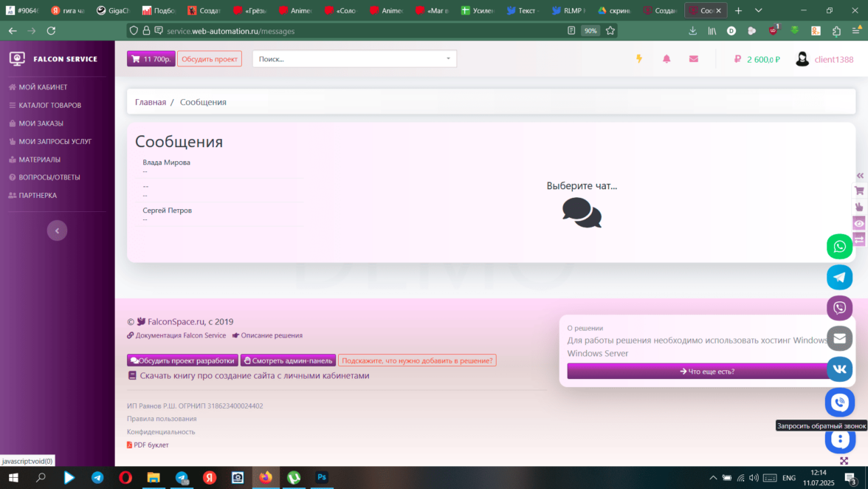This screenshot has width=868, height=489.
Task: Open ВОПРОСЫ/ОТВЕТЫ in sidebar
Action: (x=44, y=177)
